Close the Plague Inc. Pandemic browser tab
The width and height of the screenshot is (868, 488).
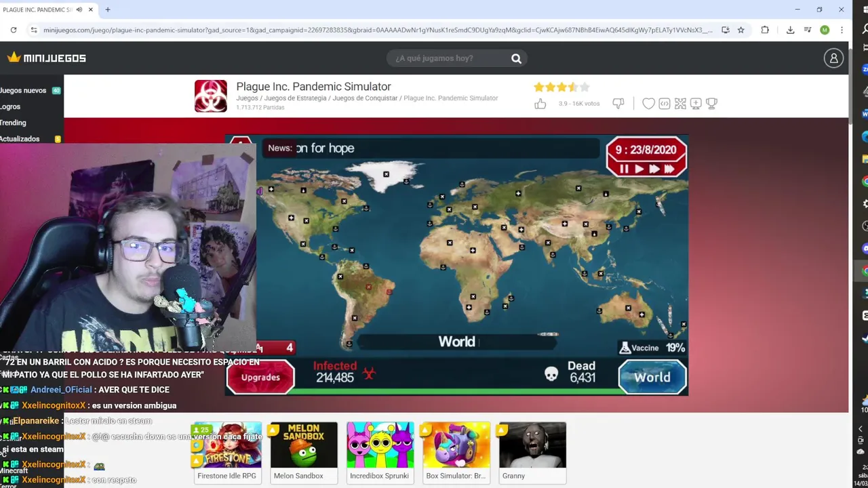[90, 9]
